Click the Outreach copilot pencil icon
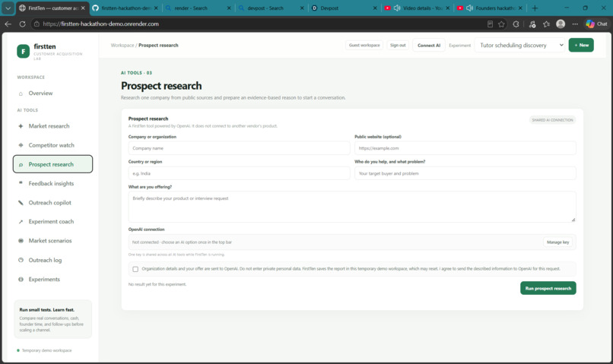 (x=21, y=203)
